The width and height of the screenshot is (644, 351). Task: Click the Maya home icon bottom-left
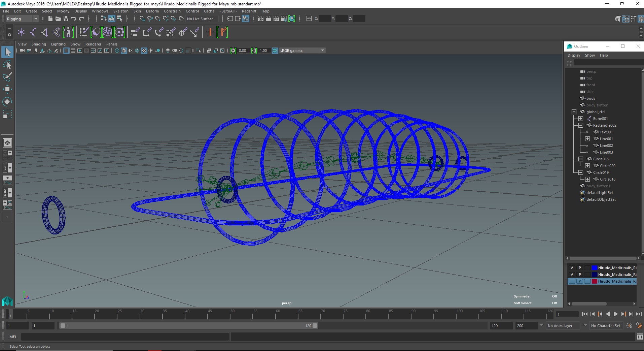pos(7,301)
